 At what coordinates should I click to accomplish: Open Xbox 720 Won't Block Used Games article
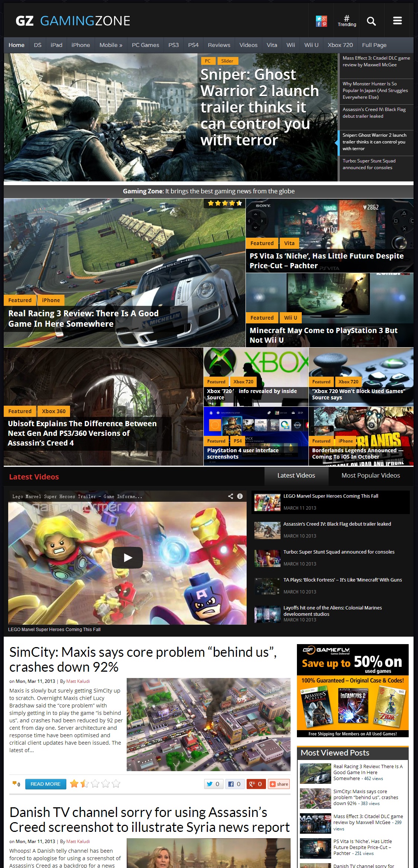click(x=358, y=394)
